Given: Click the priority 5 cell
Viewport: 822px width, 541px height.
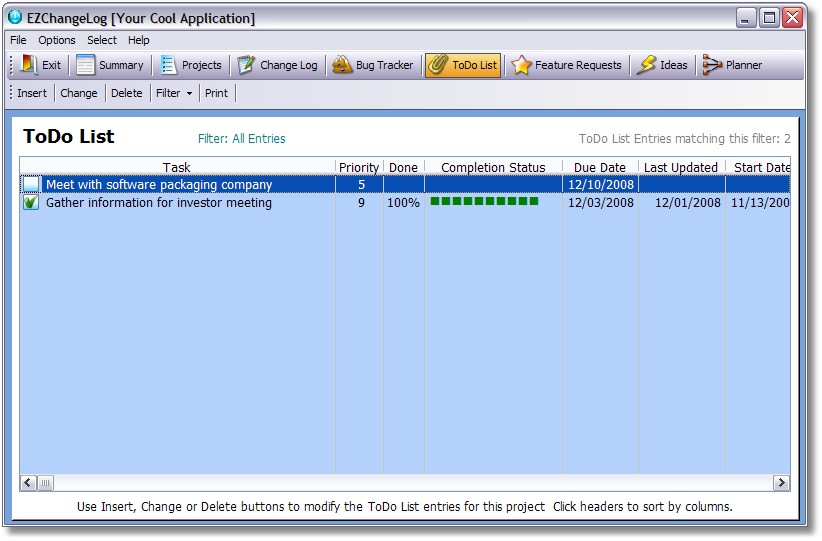Looking at the screenshot, I should pyautogui.click(x=361, y=185).
